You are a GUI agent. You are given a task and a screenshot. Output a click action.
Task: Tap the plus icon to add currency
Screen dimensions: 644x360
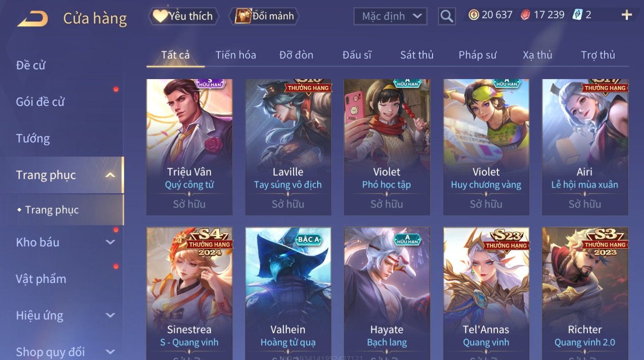tap(626, 15)
